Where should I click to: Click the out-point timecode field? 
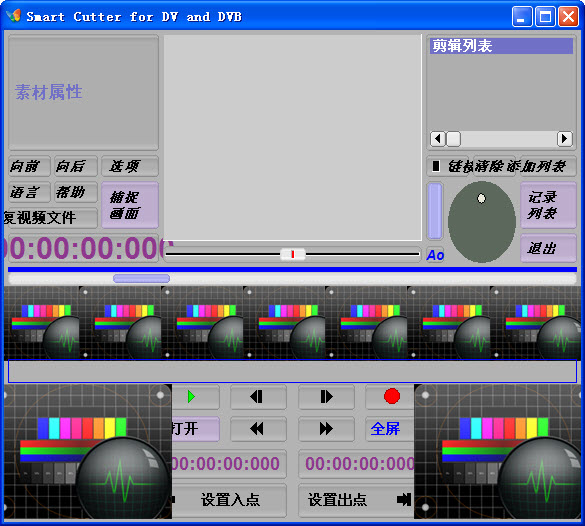tap(357, 464)
